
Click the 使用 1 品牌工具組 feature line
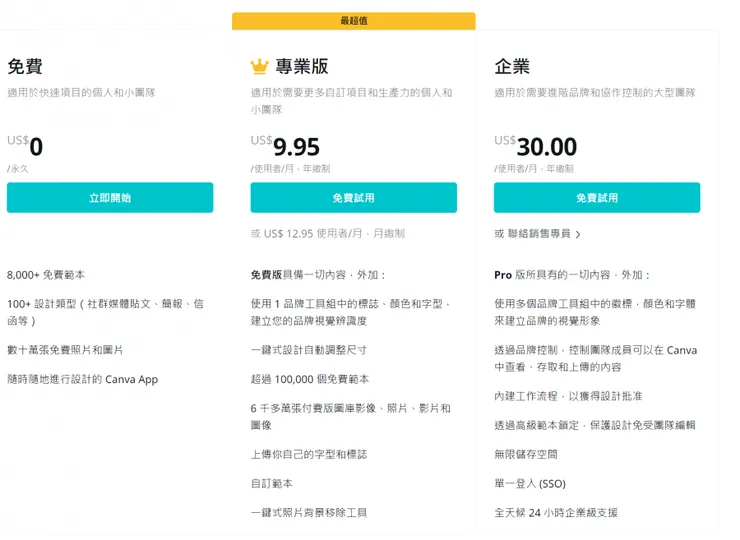pyautogui.click(x=351, y=312)
